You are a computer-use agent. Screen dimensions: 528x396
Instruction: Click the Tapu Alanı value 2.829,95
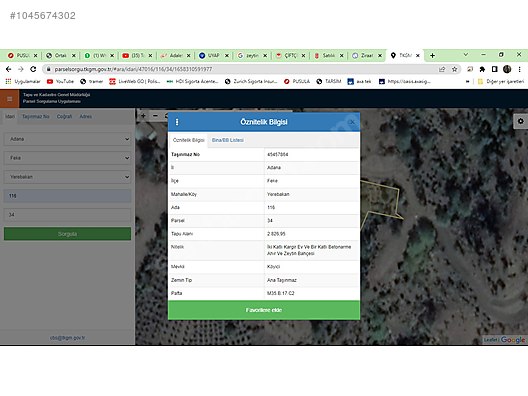tap(276, 234)
